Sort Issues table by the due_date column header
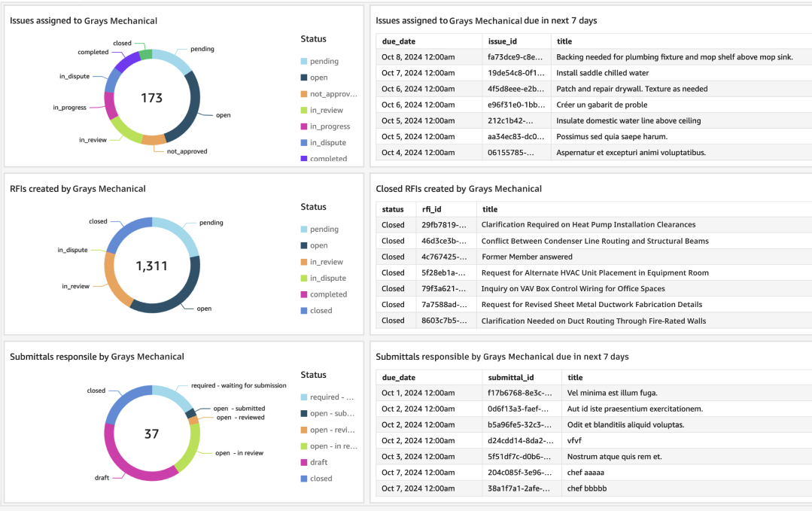This screenshot has width=812, height=511. pyautogui.click(x=399, y=41)
